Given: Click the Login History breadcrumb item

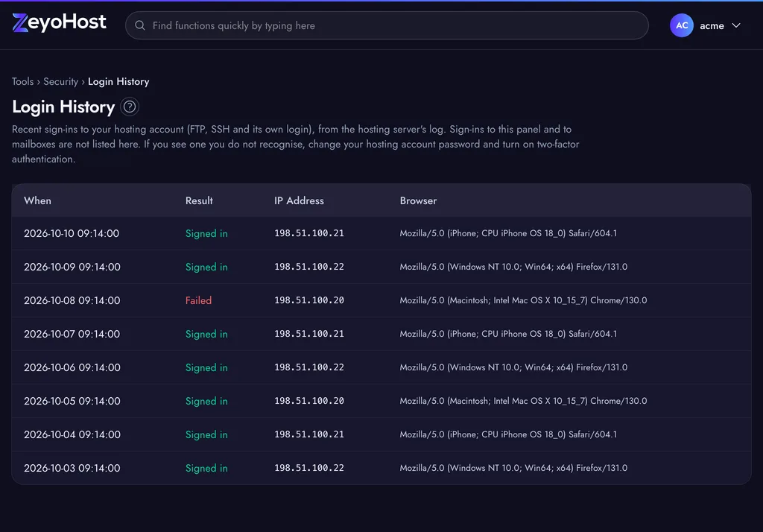Looking at the screenshot, I should tap(118, 81).
